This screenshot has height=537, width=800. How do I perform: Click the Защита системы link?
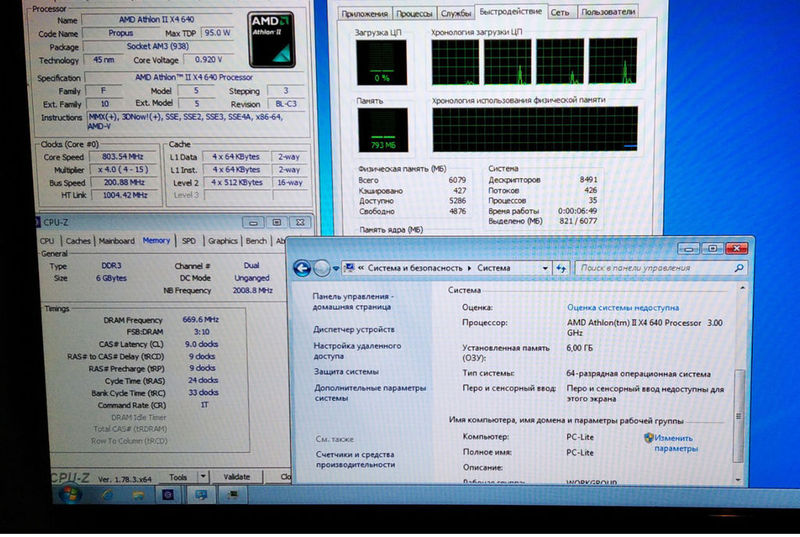click(346, 372)
